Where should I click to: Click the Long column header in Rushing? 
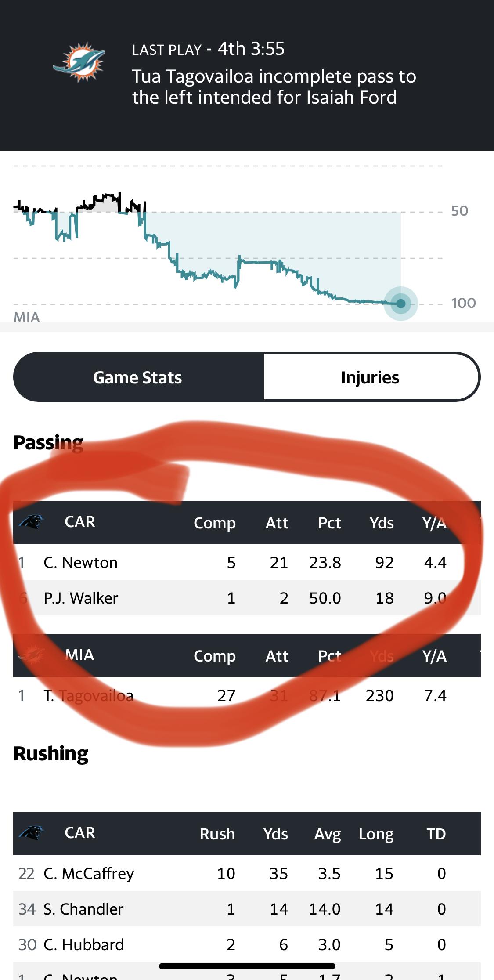coord(376,834)
